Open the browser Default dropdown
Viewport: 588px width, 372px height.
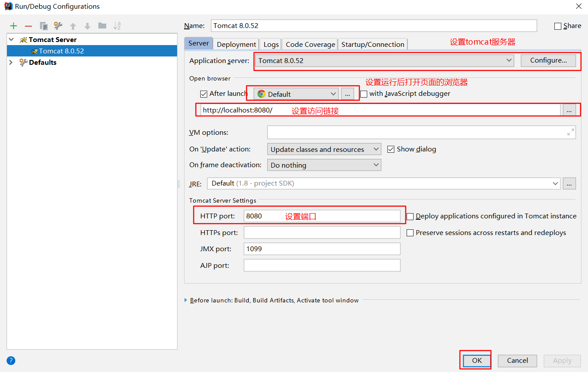[x=296, y=94]
